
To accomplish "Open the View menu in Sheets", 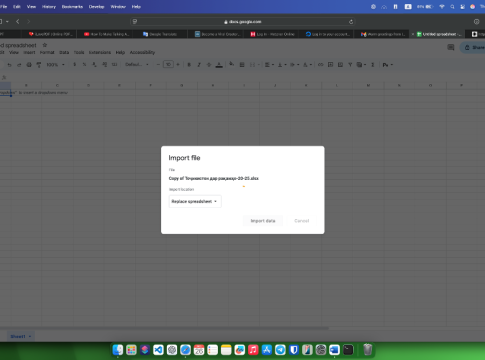I will tap(14, 52).
